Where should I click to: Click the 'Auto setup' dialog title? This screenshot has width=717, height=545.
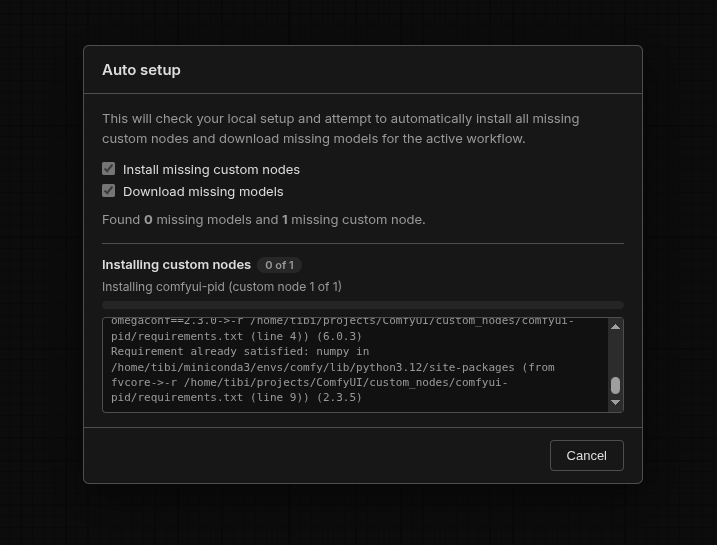pyautogui.click(x=141, y=70)
